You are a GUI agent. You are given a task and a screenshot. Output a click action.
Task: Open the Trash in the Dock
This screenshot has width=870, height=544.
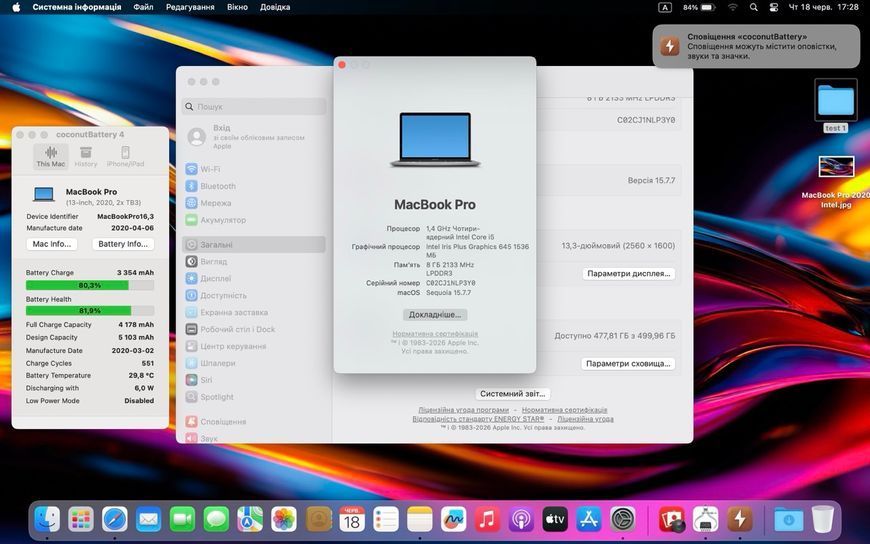click(823, 520)
